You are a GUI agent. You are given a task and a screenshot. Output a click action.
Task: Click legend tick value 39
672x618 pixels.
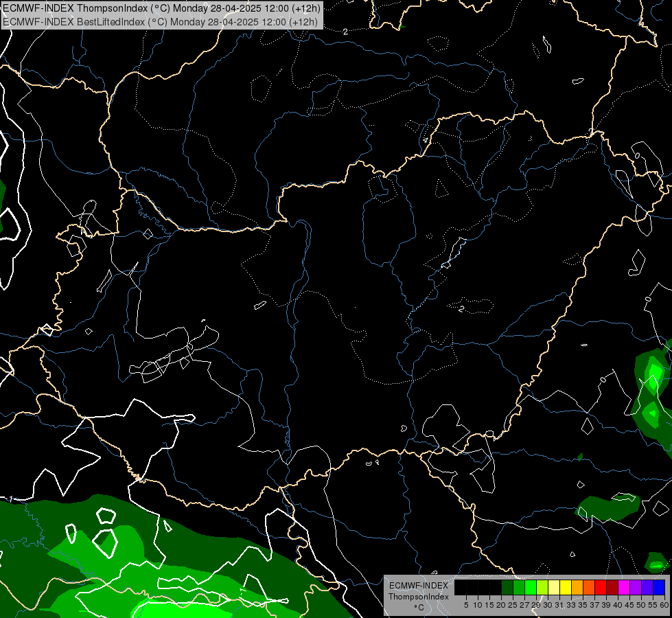[606, 605]
